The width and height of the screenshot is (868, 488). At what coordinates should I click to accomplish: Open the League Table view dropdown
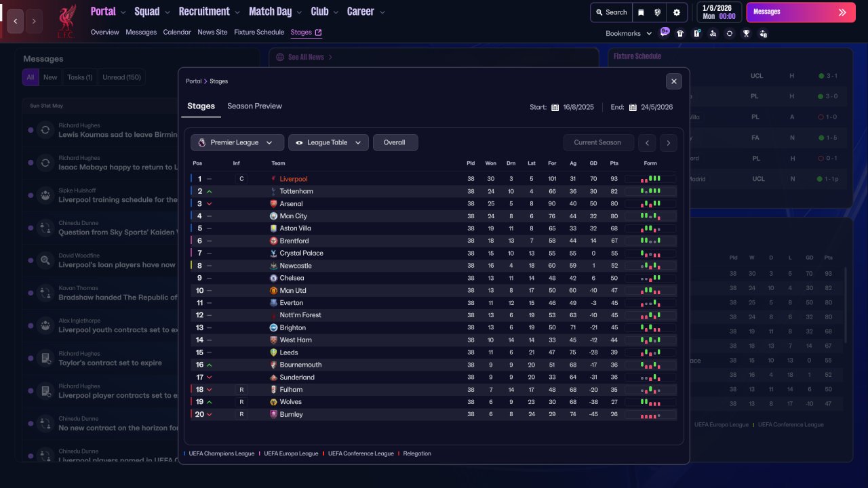(329, 142)
